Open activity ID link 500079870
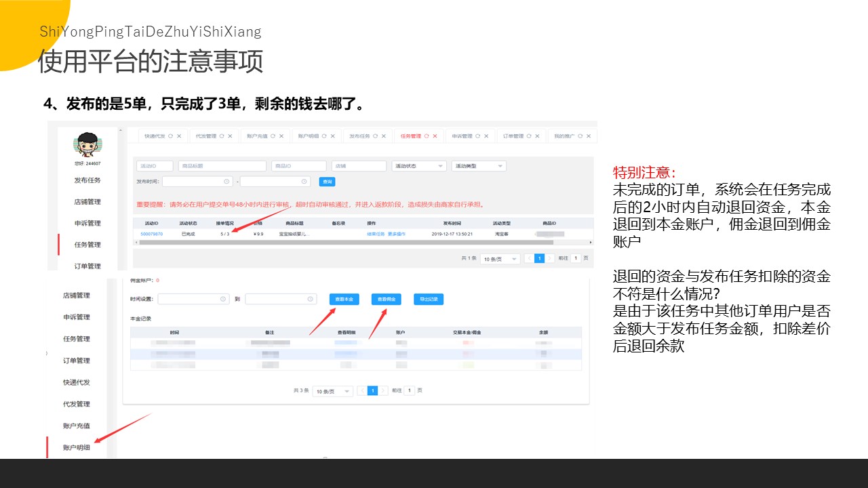This screenshot has height=488, width=868. 152,234
